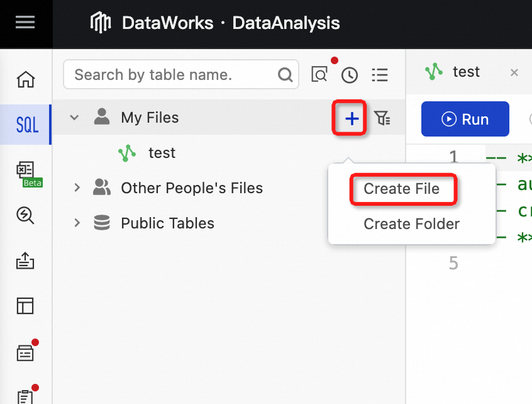Select the layout panel icon

25,306
